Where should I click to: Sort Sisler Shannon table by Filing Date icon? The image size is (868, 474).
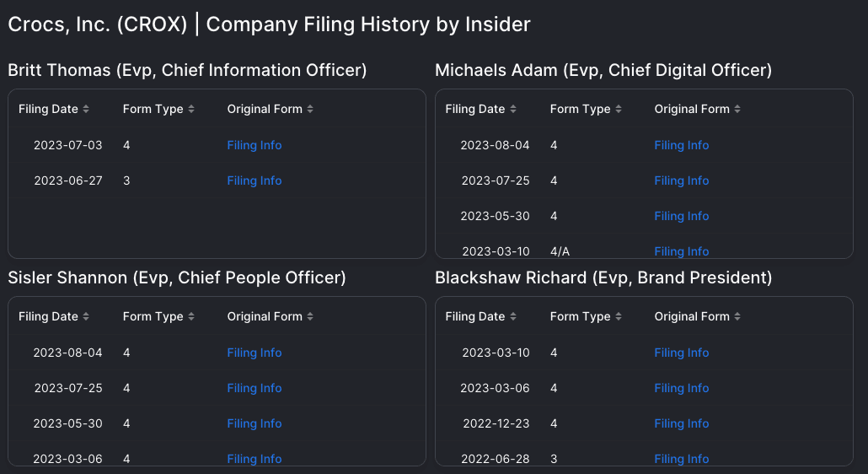[86, 317]
